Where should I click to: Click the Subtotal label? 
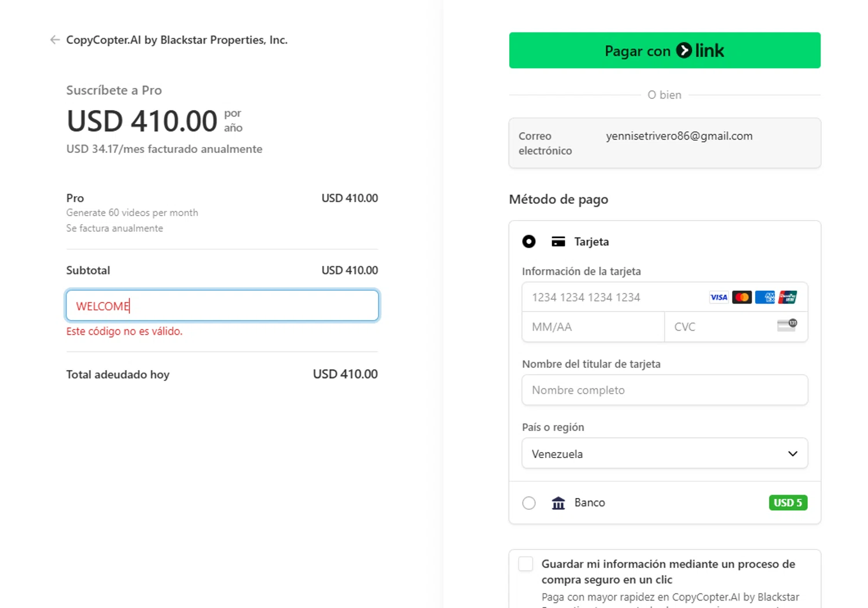pos(88,270)
